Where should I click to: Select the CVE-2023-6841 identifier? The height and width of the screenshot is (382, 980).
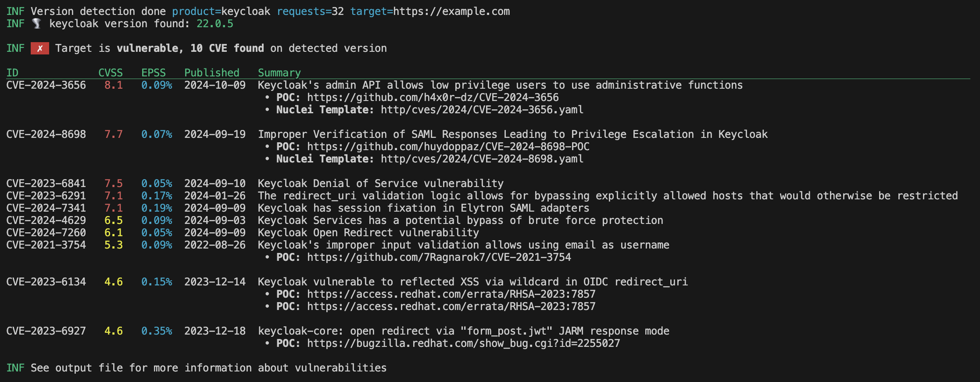coord(46,184)
